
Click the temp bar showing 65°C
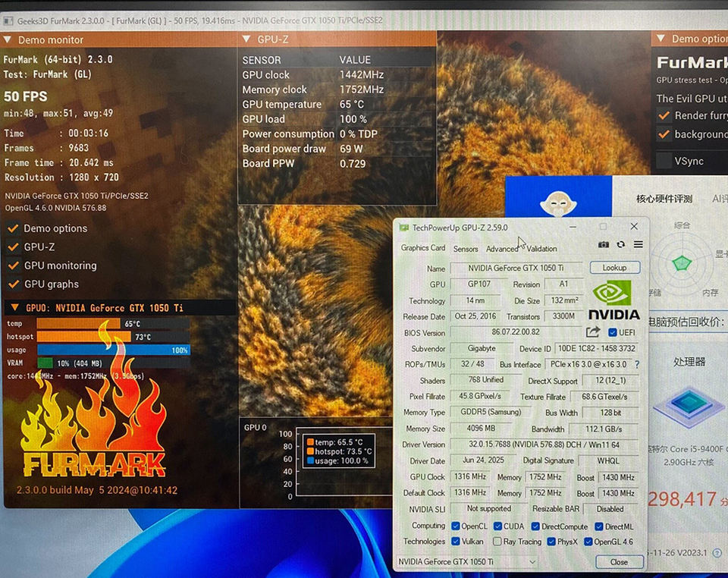tap(113, 324)
